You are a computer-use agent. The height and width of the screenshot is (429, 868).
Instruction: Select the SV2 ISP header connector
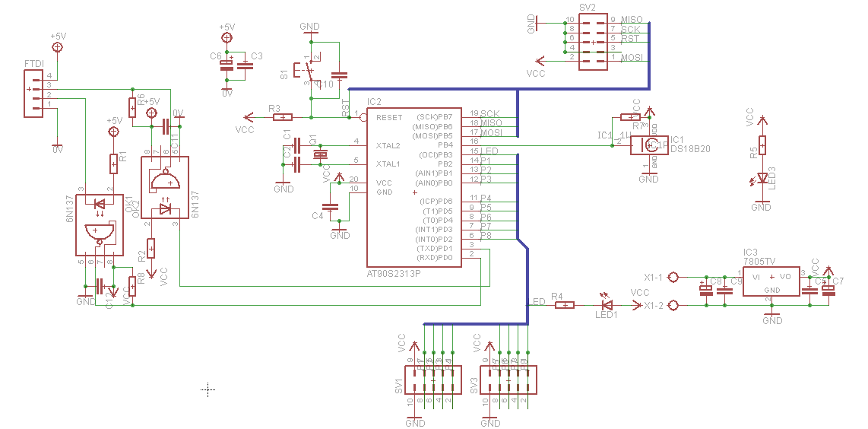(x=593, y=42)
